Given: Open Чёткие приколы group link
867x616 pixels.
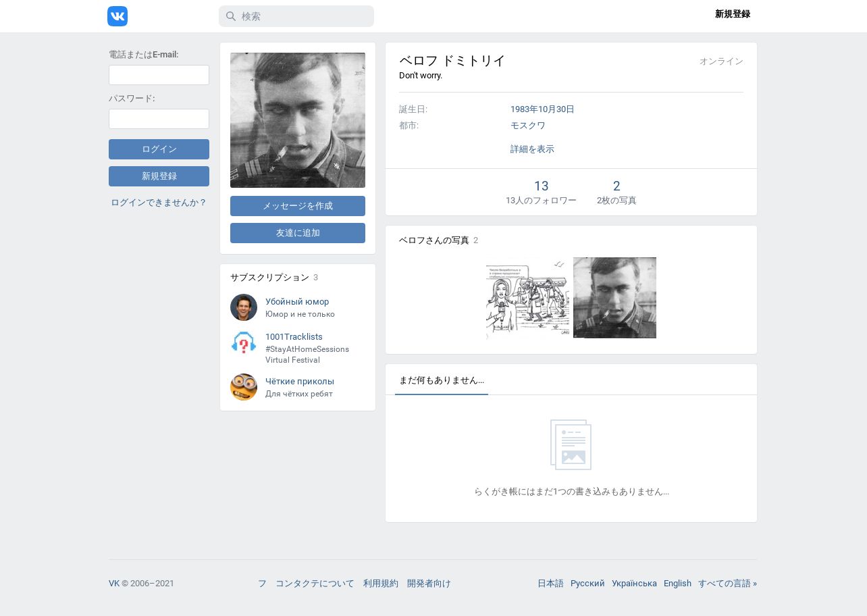Looking at the screenshot, I should tap(300, 382).
